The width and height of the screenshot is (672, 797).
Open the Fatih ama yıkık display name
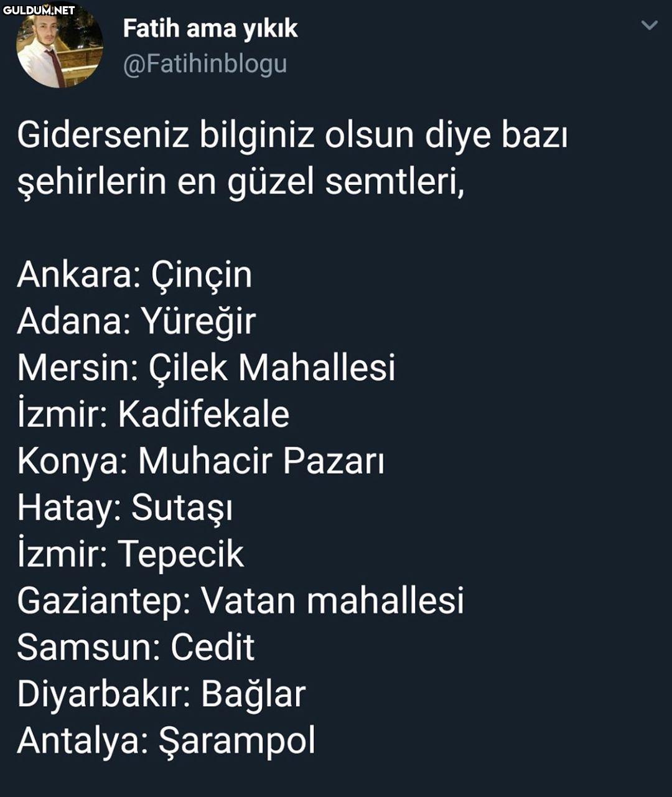210,29
